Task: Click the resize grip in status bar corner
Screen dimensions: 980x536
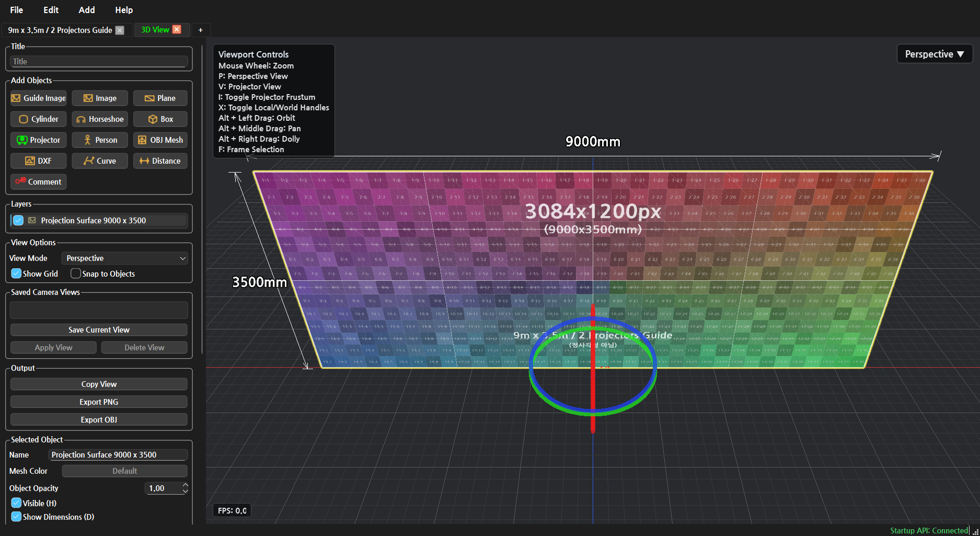Action: pyautogui.click(x=975, y=531)
